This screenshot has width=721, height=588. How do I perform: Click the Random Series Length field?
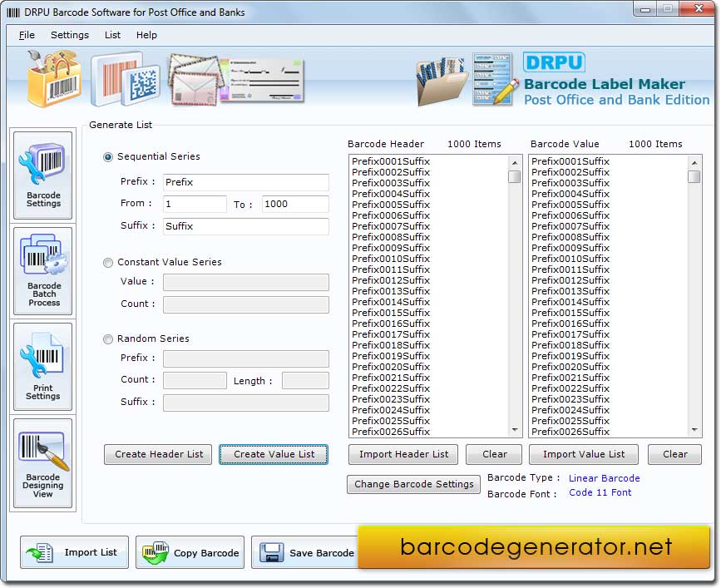point(305,380)
